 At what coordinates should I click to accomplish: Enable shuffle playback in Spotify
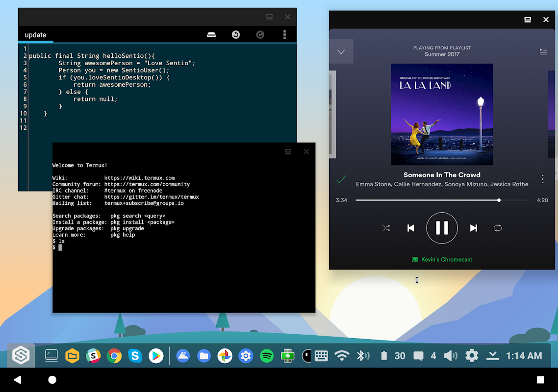(x=386, y=228)
